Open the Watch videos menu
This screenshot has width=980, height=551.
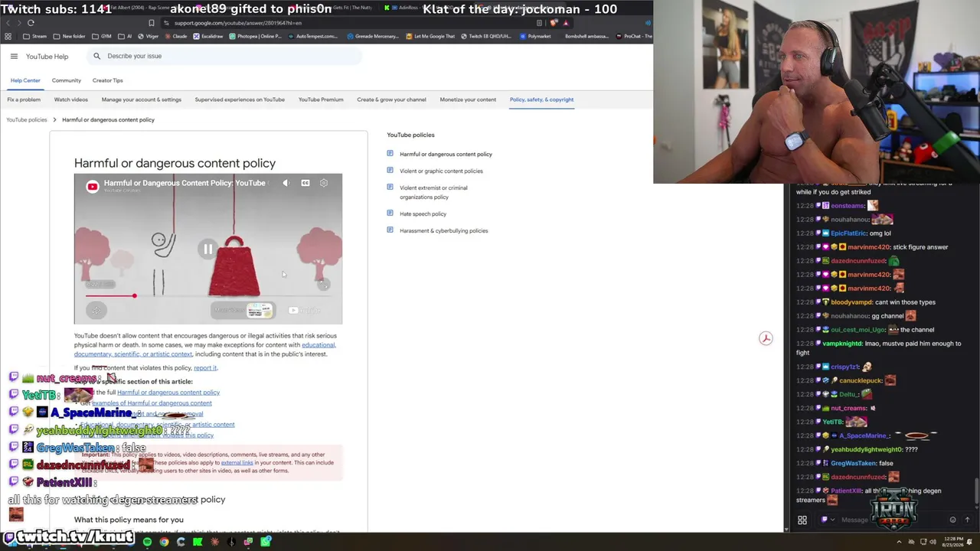pos(71,99)
